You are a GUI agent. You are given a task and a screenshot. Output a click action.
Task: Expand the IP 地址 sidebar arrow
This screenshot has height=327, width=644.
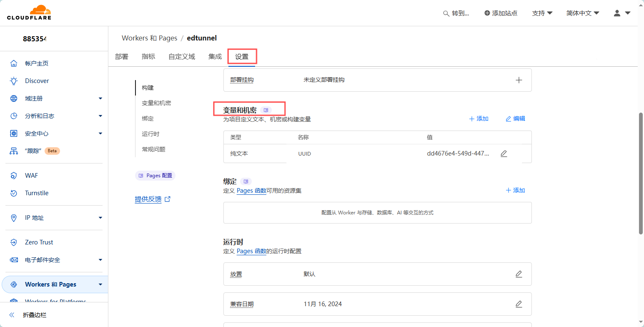click(100, 218)
